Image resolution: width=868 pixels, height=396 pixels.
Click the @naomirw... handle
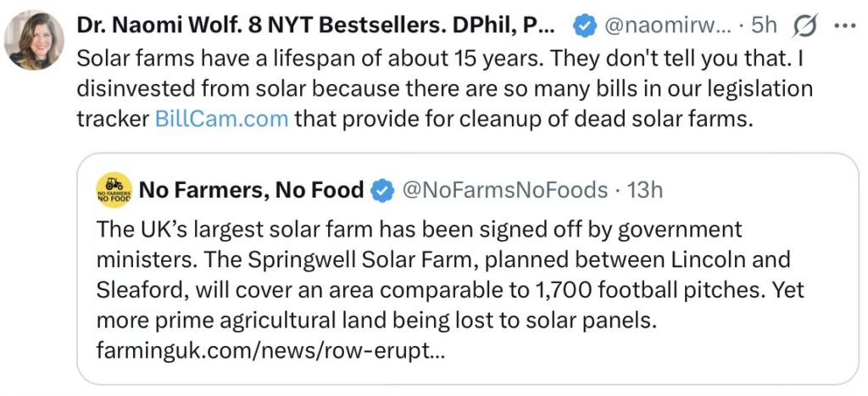pos(666,26)
